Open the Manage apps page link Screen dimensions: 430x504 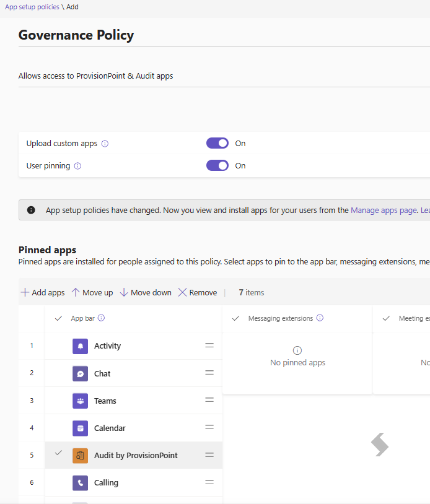point(384,211)
